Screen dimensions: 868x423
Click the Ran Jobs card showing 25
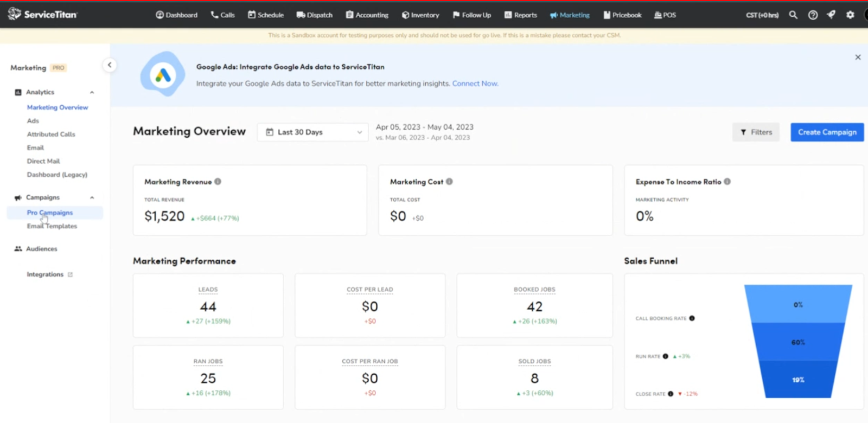click(208, 377)
